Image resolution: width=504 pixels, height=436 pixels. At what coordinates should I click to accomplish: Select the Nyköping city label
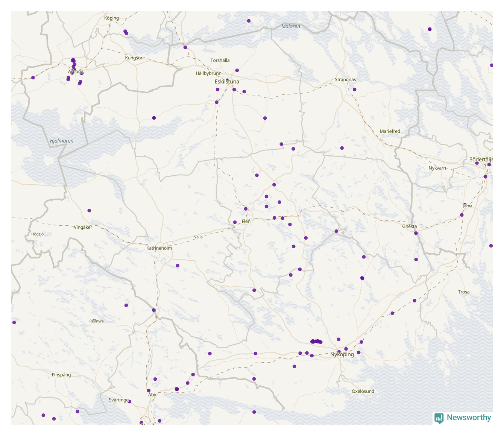pos(342,354)
